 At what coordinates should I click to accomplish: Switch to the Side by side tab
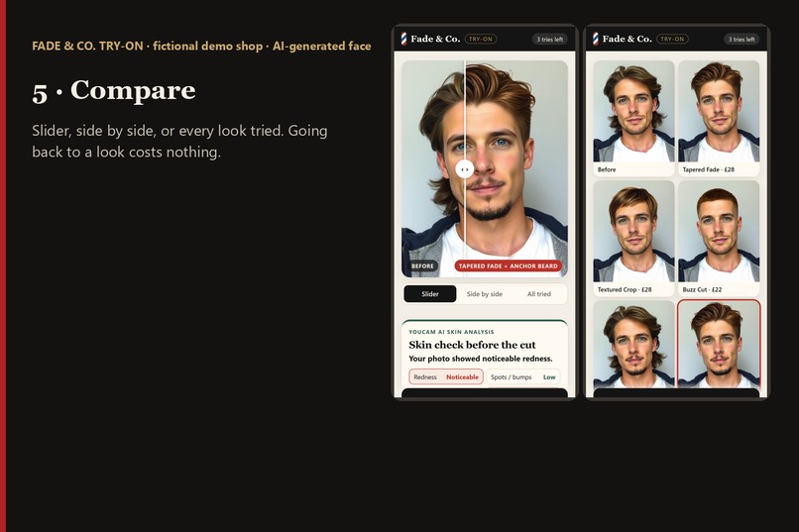point(485,294)
